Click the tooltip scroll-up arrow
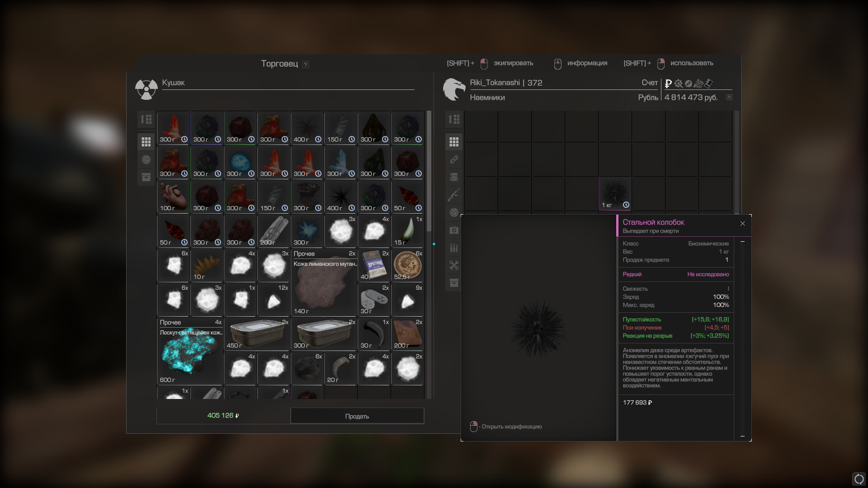The height and width of the screenshot is (488, 868). click(x=742, y=242)
